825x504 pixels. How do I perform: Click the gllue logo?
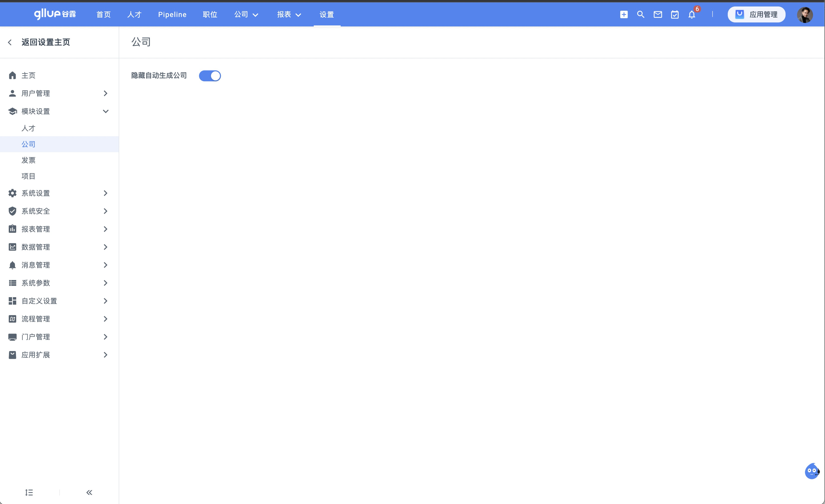(55, 14)
